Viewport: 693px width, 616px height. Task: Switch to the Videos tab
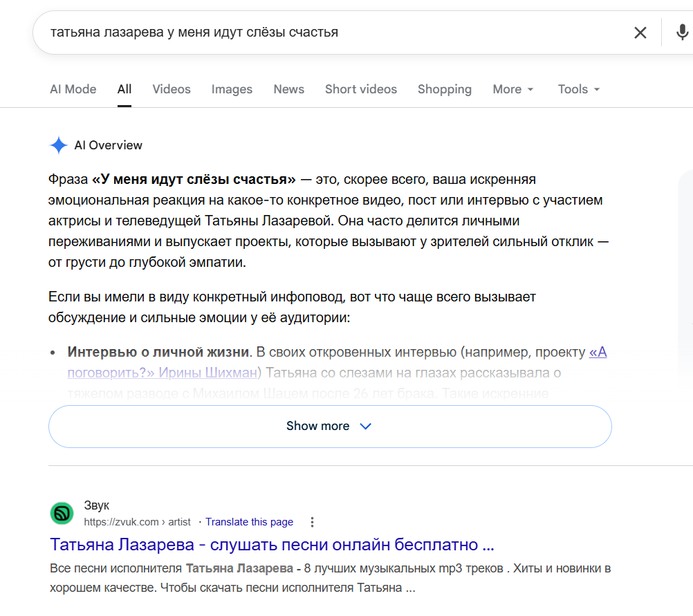coord(172,89)
